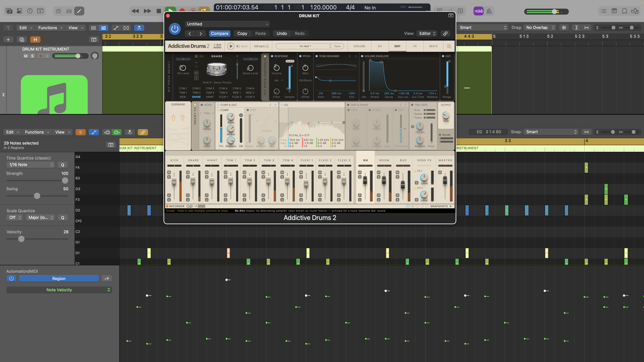
Task: Toggle the plugin power button in Drum Kit window
Action: tap(175, 29)
